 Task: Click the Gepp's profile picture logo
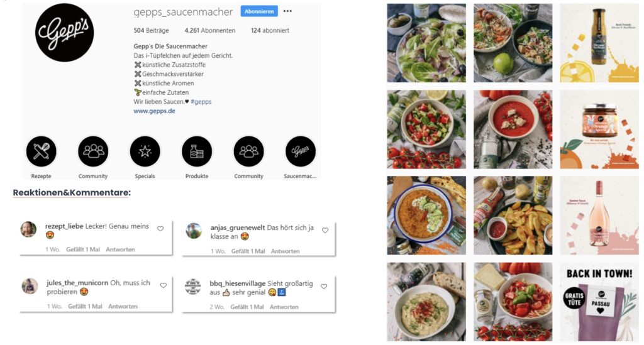tap(65, 33)
